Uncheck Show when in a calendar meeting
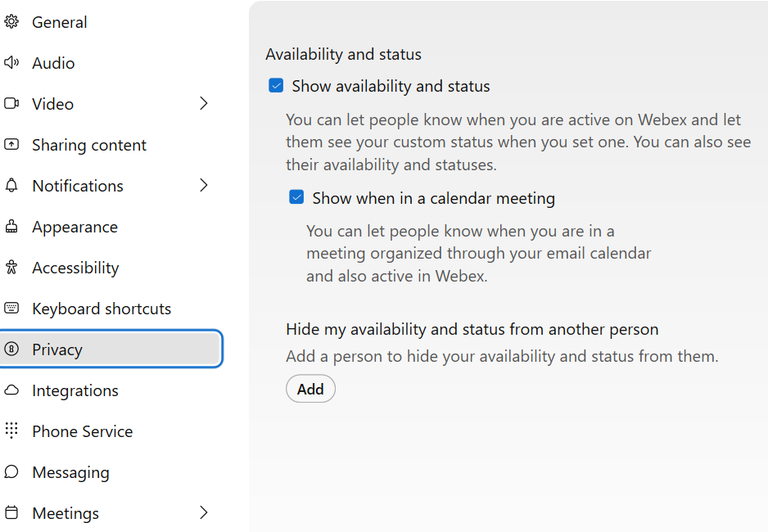 click(x=297, y=197)
